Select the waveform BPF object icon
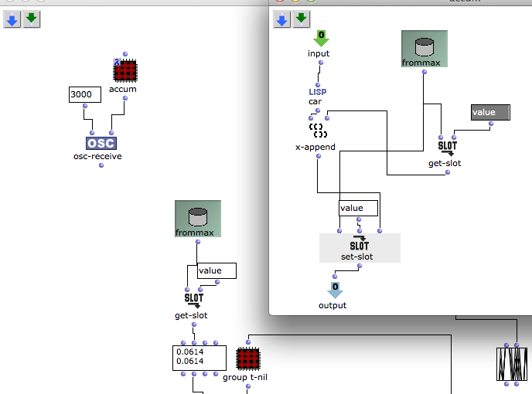 click(x=512, y=364)
